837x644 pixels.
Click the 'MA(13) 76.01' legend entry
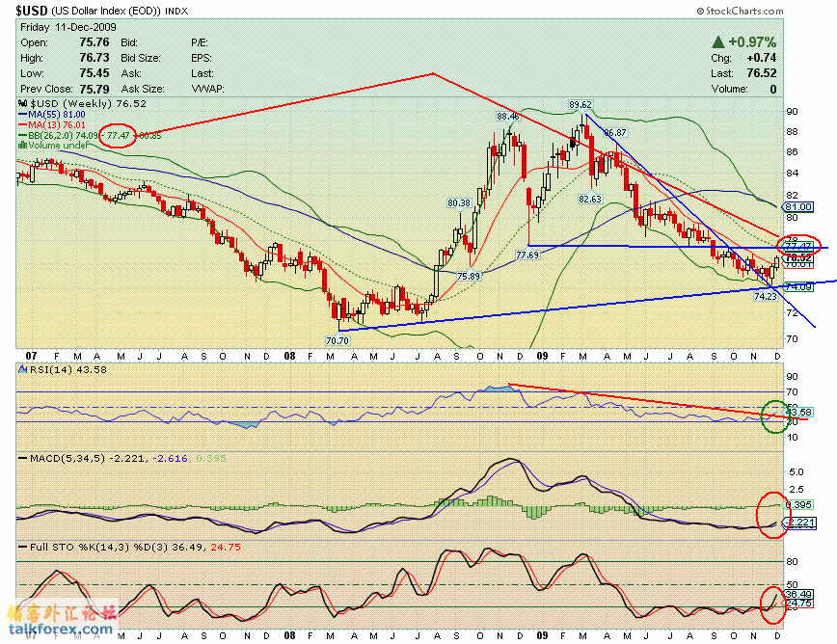[57, 125]
